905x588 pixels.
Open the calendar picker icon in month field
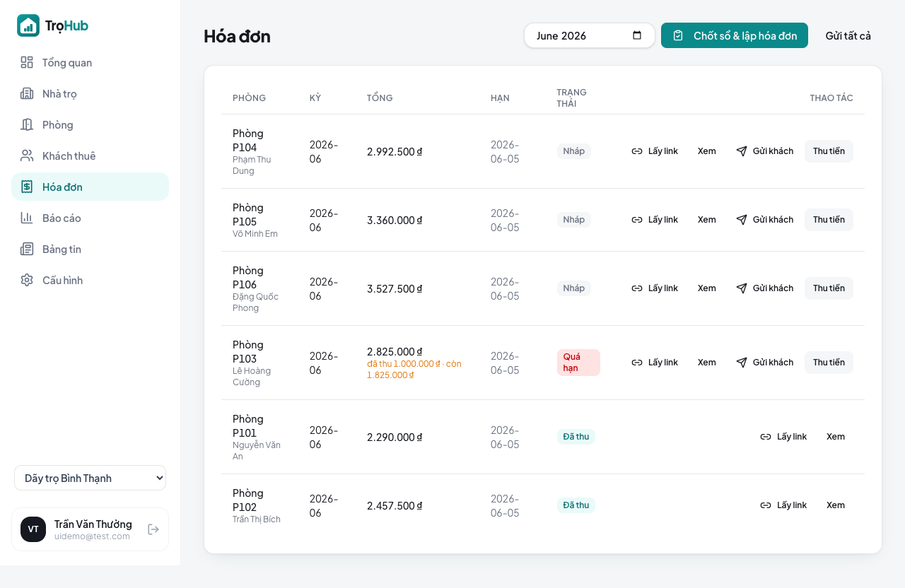[637, 35]
